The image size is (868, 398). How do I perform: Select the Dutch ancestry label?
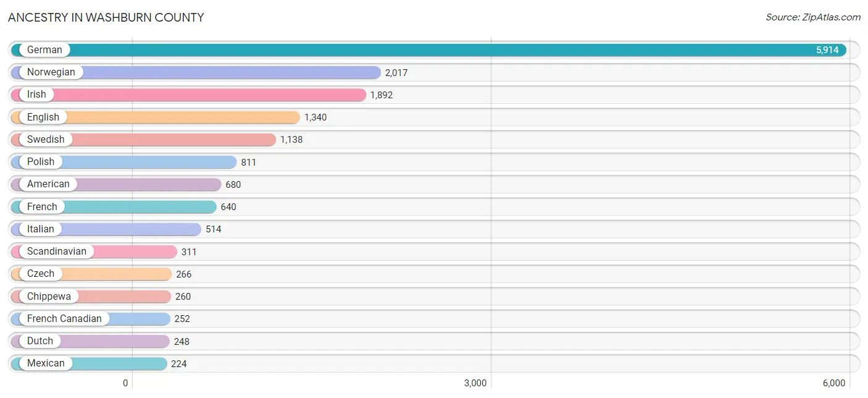[40, 341]
